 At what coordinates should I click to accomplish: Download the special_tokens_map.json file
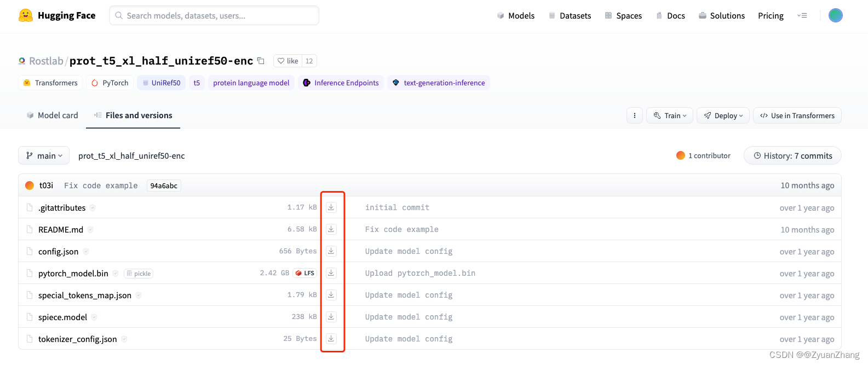click(331, 295)
